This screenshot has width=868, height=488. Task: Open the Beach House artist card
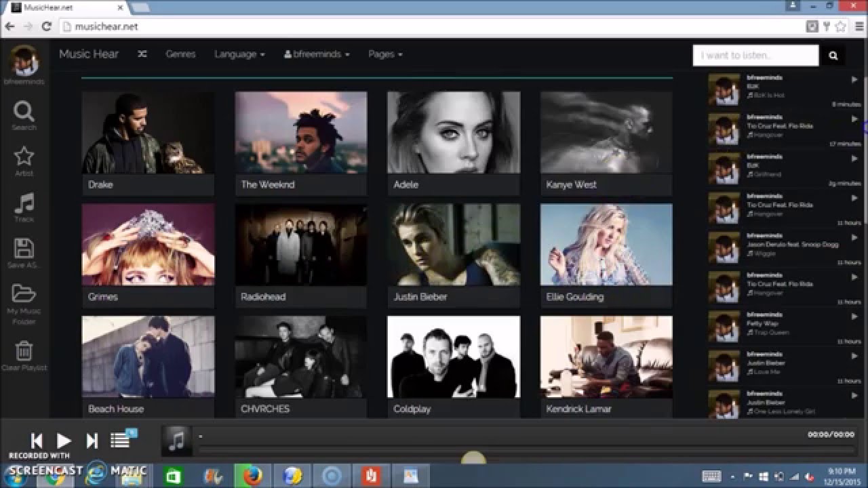pos(148,367)
